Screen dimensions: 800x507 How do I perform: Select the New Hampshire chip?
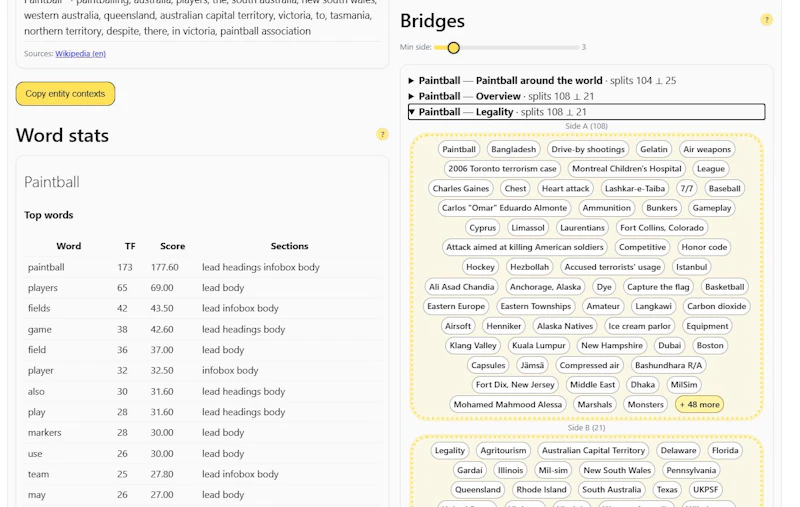pyautogui.click(x=612, y=346)
